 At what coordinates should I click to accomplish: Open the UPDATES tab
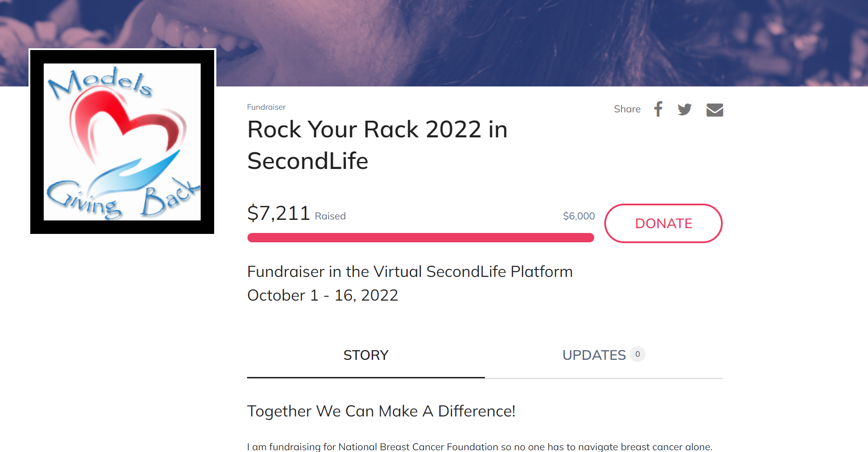pos(594,355)
